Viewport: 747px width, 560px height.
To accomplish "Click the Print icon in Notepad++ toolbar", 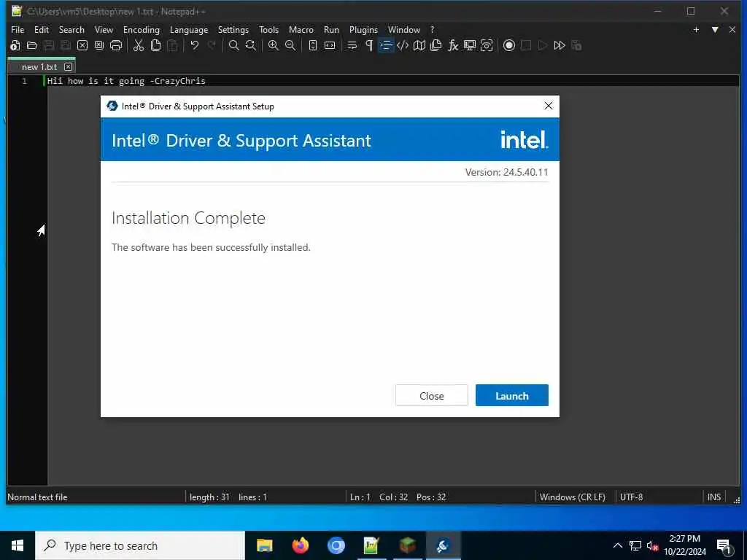I will [x=116, y=45].
